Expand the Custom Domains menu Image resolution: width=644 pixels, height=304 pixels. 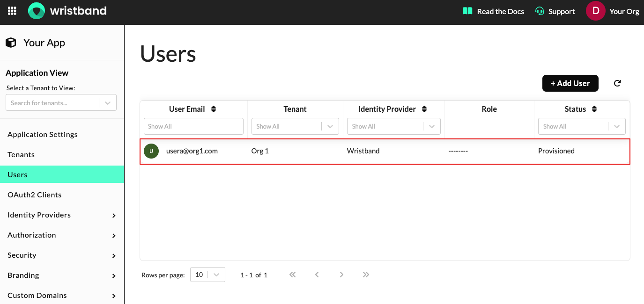(x=114, y=296)
